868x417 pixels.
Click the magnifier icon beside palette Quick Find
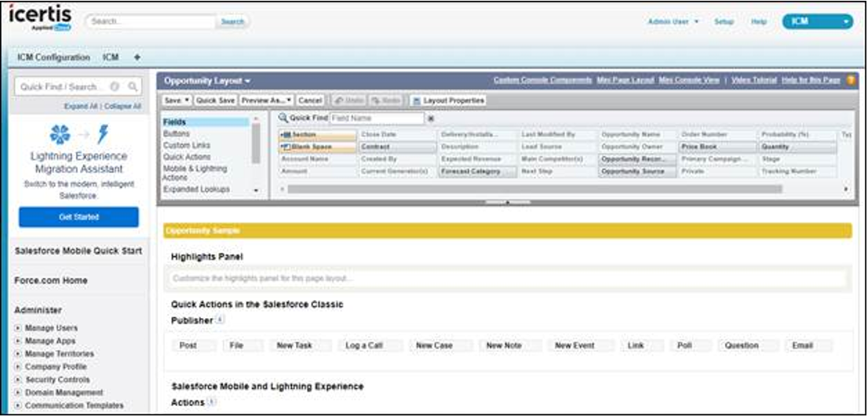[x=283, y=118]
